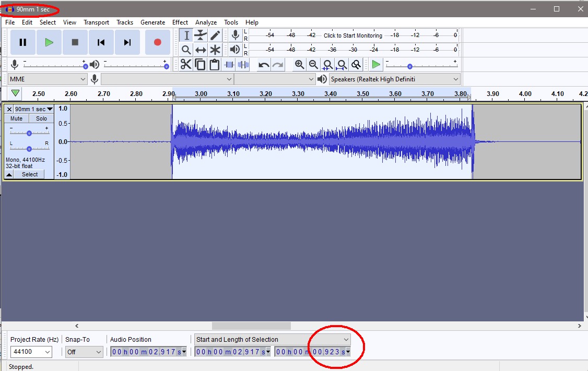Click Fit Project to Width icon
The image size is (588, 371).
pyautogui.click(x=342, y=65)
